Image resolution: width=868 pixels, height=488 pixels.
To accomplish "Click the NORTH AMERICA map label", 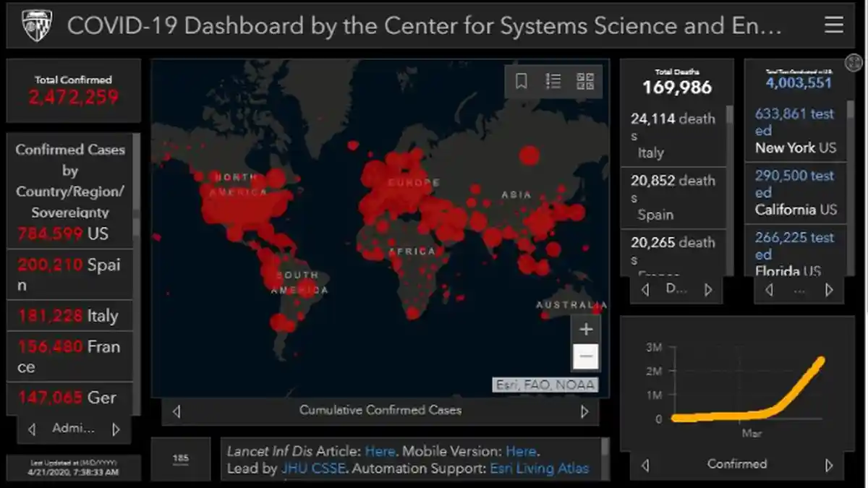I will pyautogui.click(x=238, y=184).
